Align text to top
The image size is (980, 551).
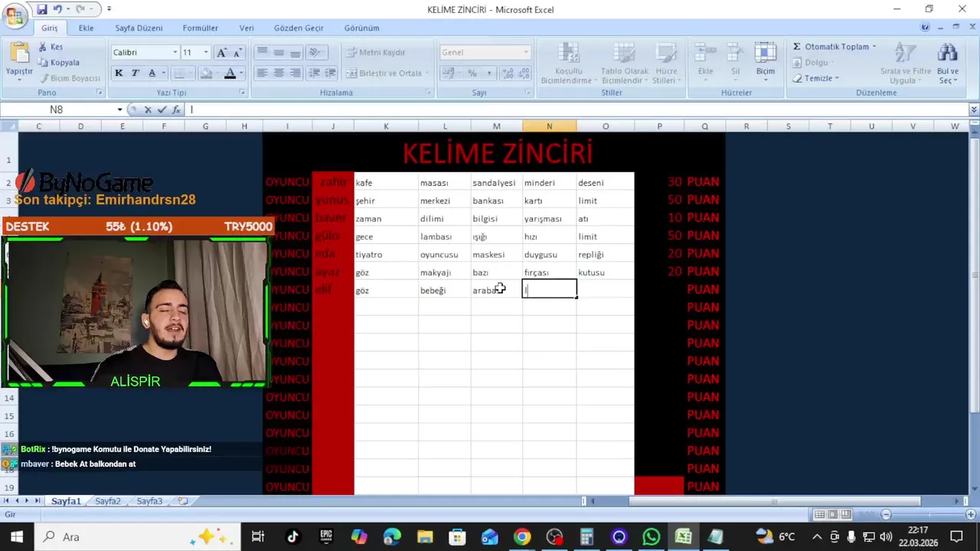click(262, 52)
